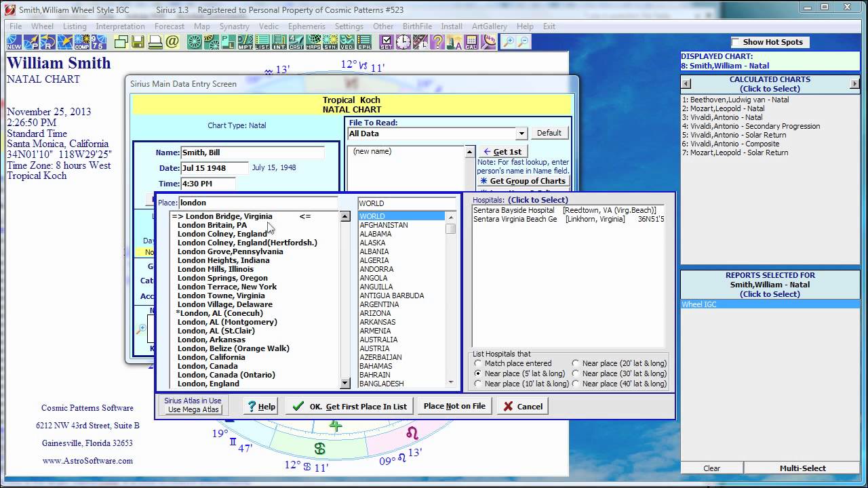Screen dimensions: 868x488
Task: Click the LIST. listings toolbar icon
Action: click(262, 42)
